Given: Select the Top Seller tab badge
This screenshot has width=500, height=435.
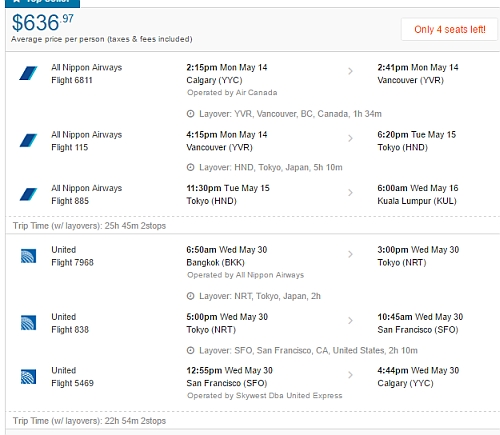Looking at the screenshot, I should click(x=43, y=3).
